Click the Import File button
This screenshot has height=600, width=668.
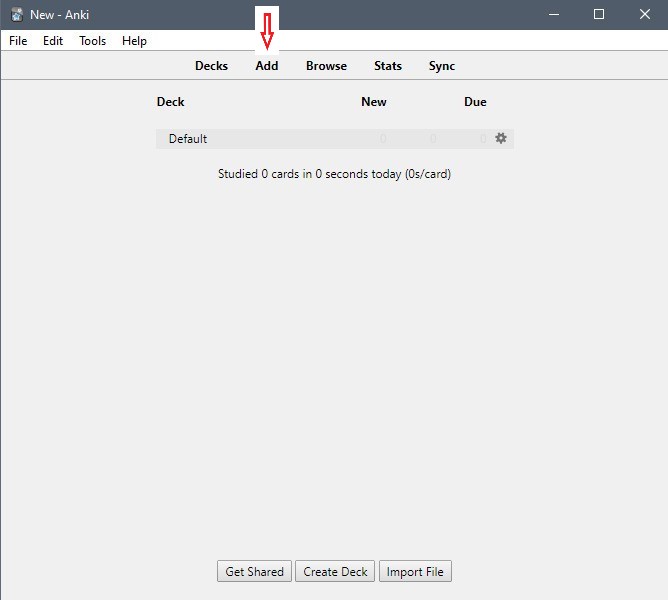tap(415, 571)
